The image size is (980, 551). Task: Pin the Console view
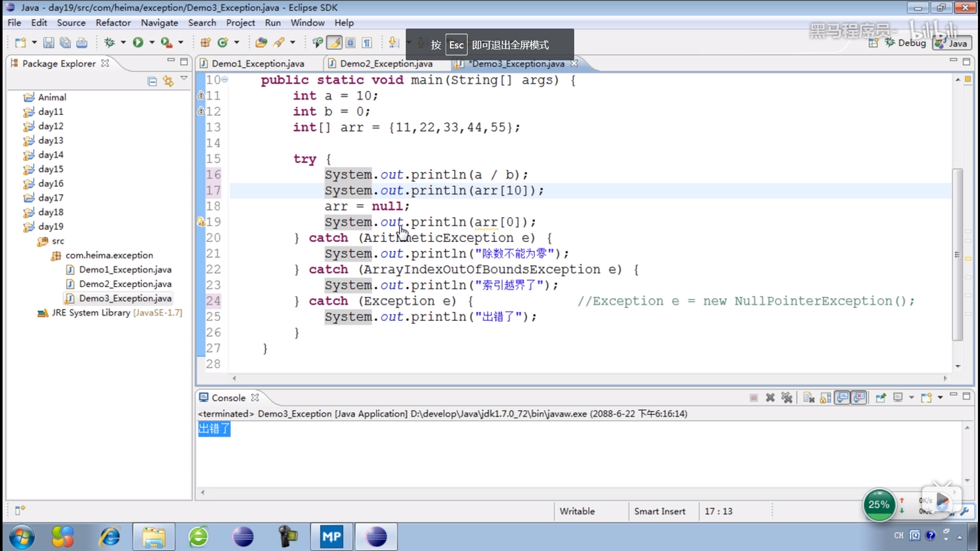[880, 398]
